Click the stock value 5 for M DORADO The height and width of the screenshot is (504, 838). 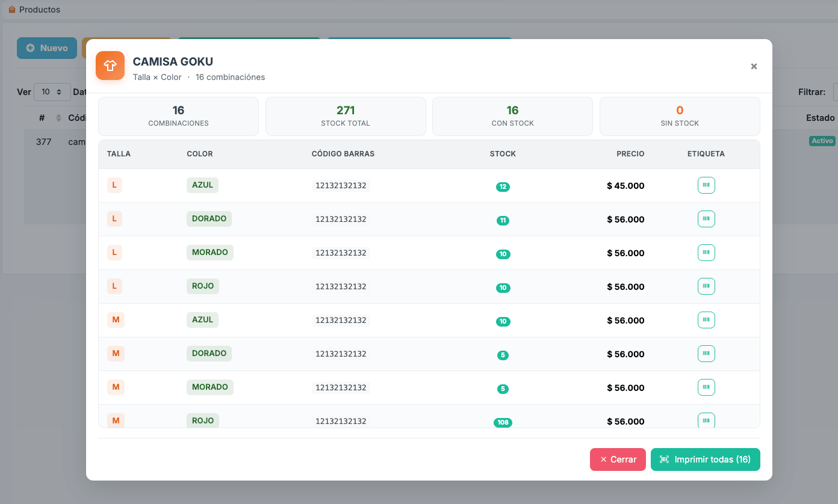[x=503, y=355]
